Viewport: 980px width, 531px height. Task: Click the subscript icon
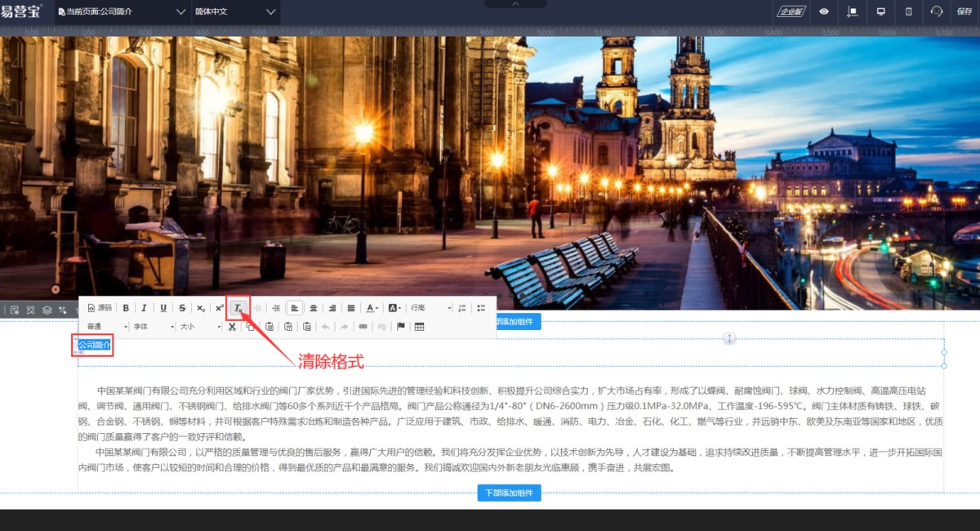click(x=201, y=308)
